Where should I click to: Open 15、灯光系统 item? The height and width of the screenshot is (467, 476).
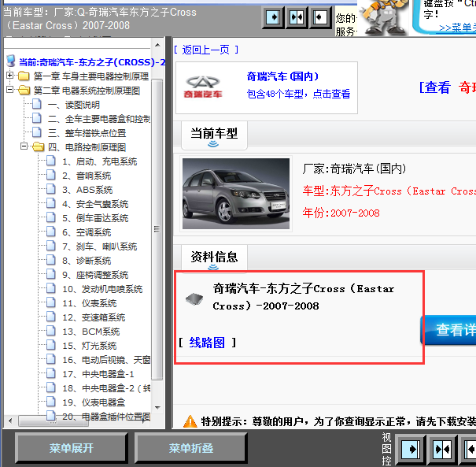click(x=90, y=346)
